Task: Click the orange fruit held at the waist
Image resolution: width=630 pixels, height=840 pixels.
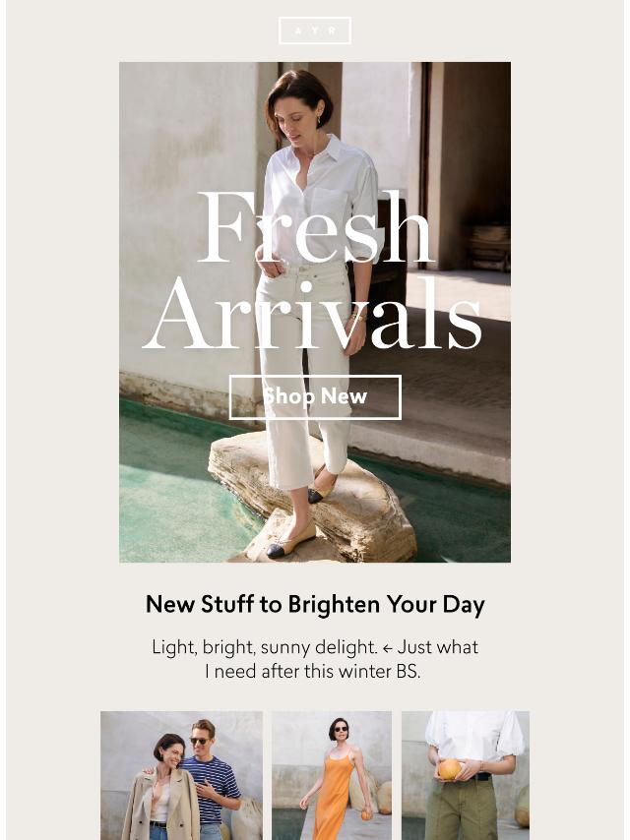Action: [449, 769]
